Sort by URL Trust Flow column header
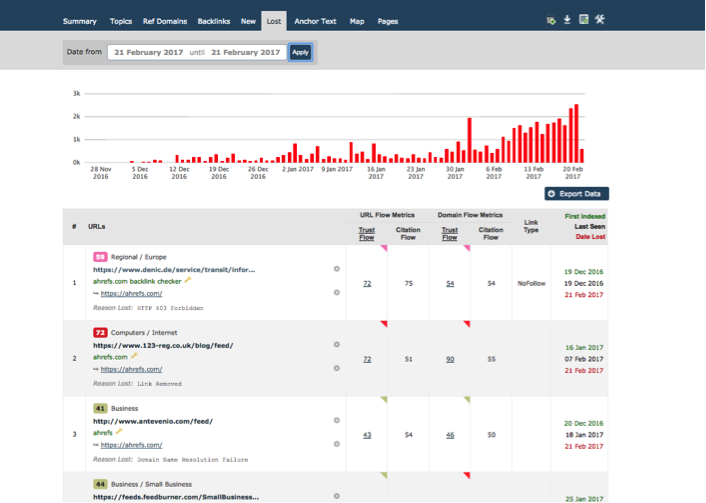706x503 pixels. (x=367, y=234)
